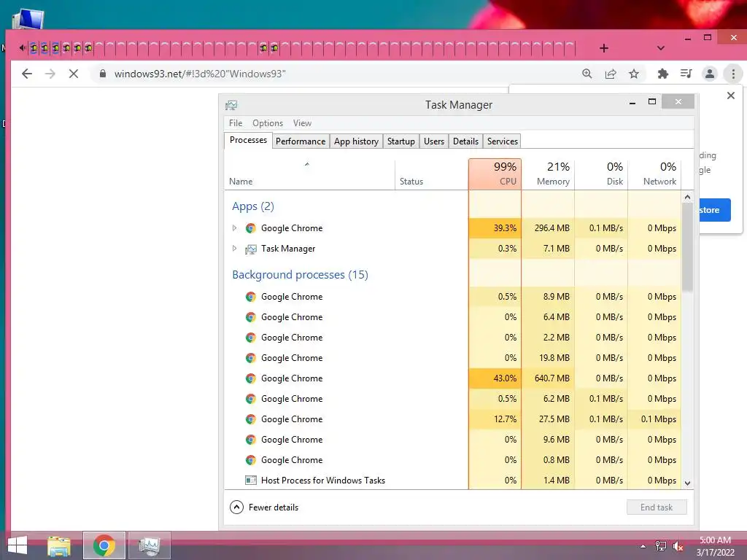Image resolution: width=747 pixels, height=560 pixels.
Task: Open tab search chevron in Chrome
Action: coord(660,48)
